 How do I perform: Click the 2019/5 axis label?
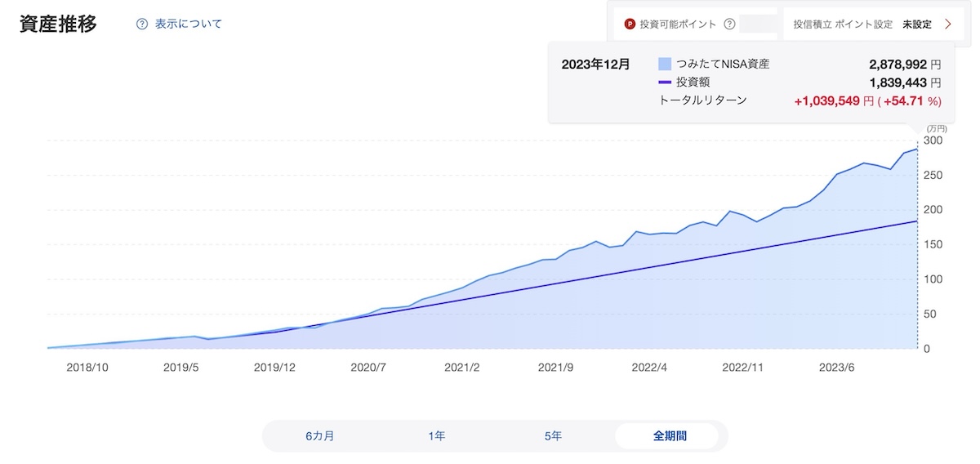click(x=183, y=368)
